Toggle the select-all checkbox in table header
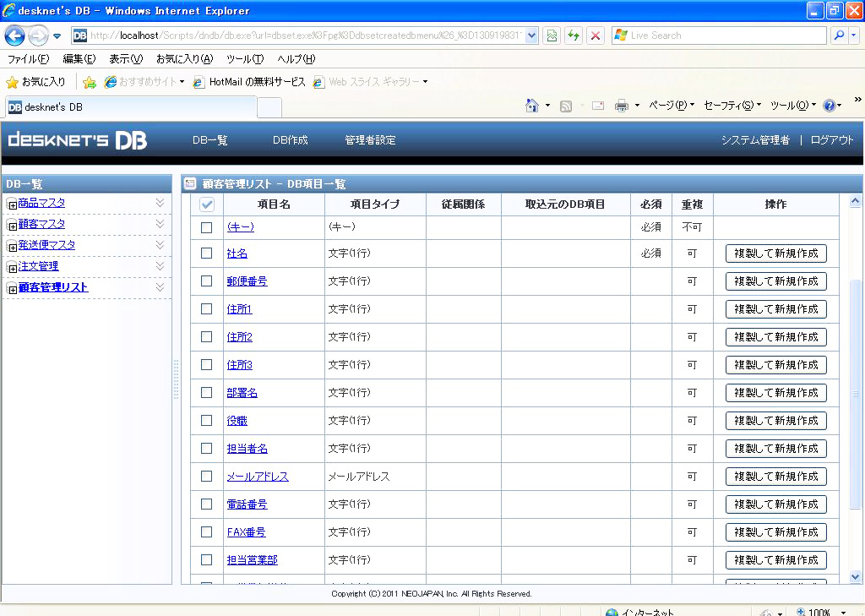 click(207, 204)
